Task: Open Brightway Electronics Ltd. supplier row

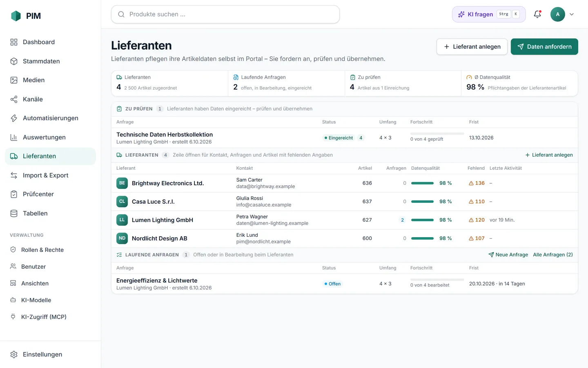Action: 345,183
